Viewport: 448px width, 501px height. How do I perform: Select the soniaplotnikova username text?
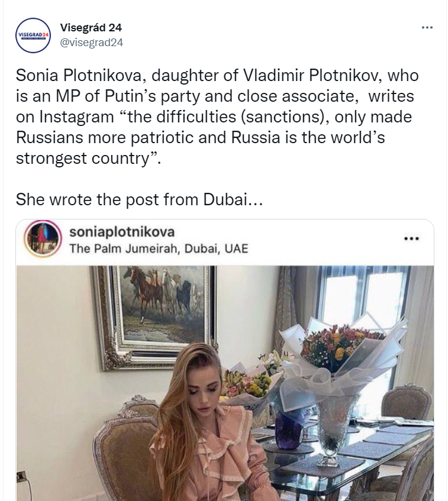pos(122,231)
